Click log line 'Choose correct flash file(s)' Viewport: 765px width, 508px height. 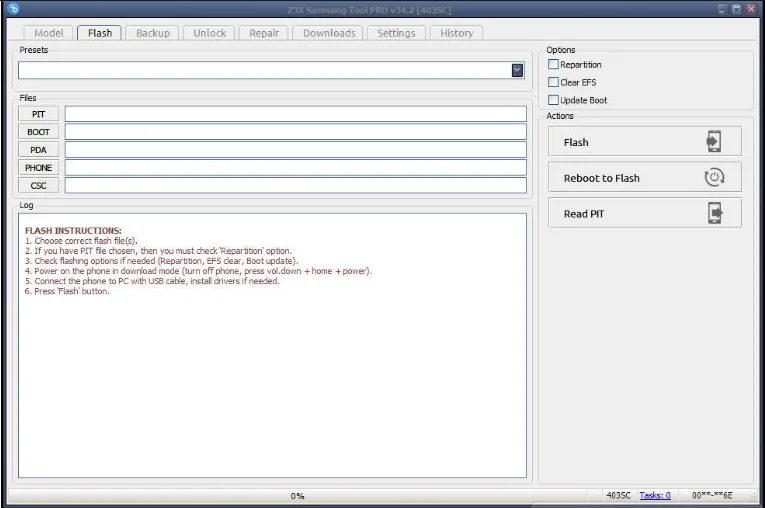pyautogui.click(x=81, y=241)
